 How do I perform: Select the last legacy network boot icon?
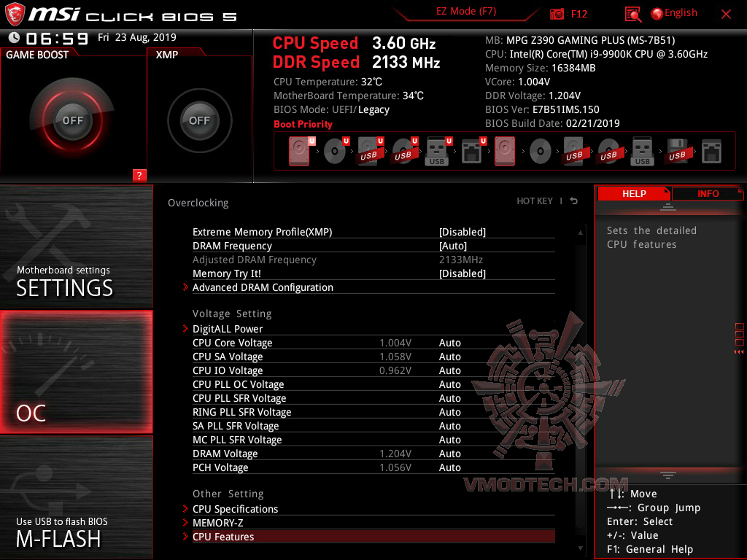click(x=711, y=152)
